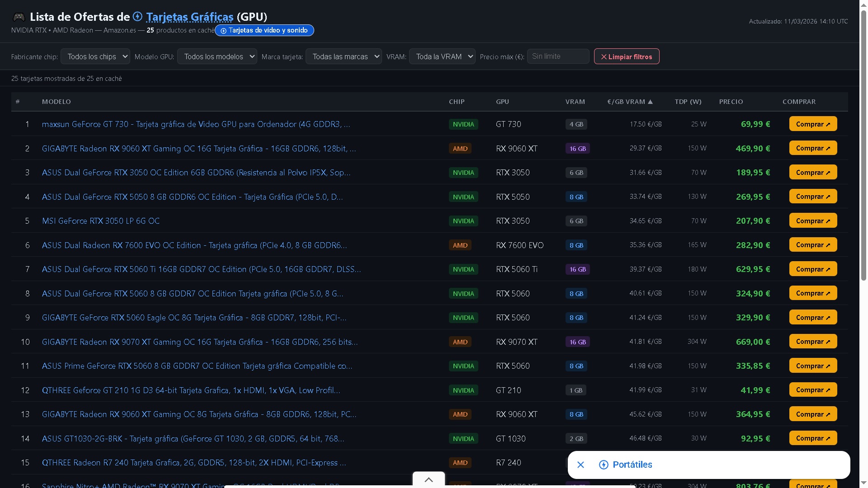Image resolution: width=868 pixels, height=488 pixels.
Task: Open the Toda la VRAM dropdown
Action: coord(442,56)
